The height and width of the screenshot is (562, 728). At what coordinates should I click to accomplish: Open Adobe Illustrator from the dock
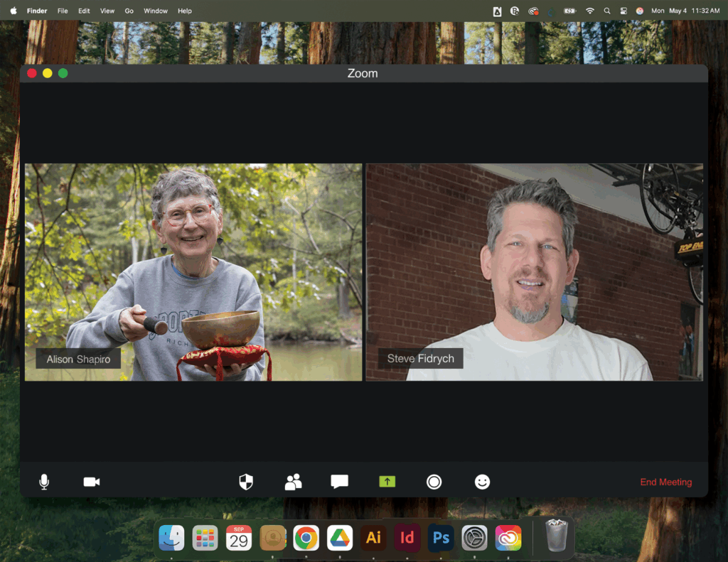[x=373, y=538]
